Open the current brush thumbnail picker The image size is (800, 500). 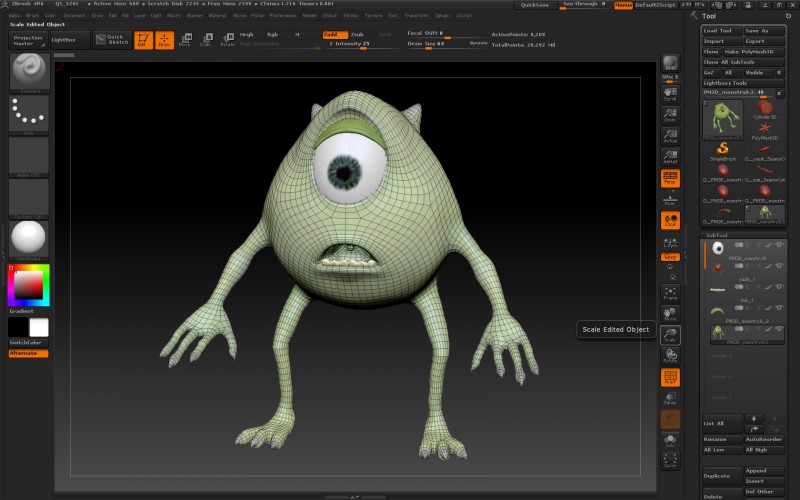(x=29, y=73)
